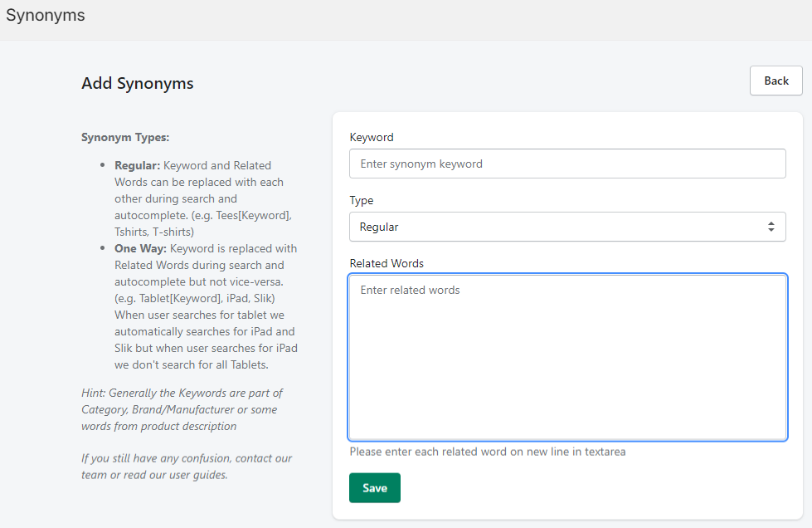Click the bold One Way term in list
This screenshot has width=812, height=528.
coord(140,248)
